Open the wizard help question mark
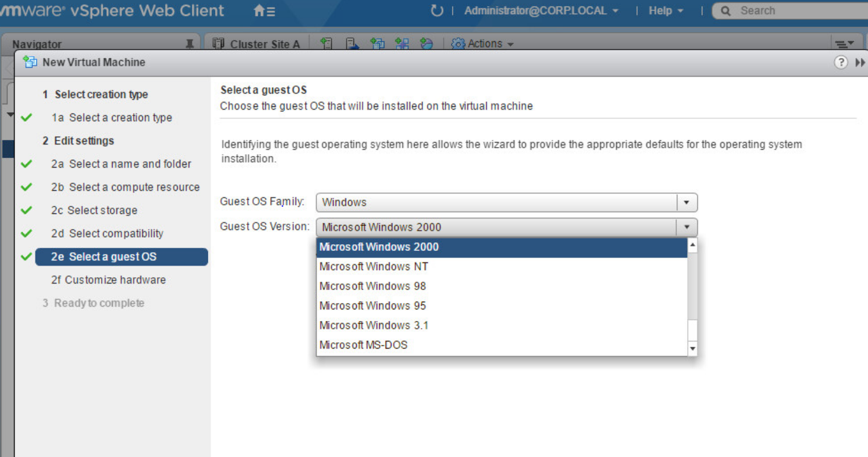 pos(841,63)
